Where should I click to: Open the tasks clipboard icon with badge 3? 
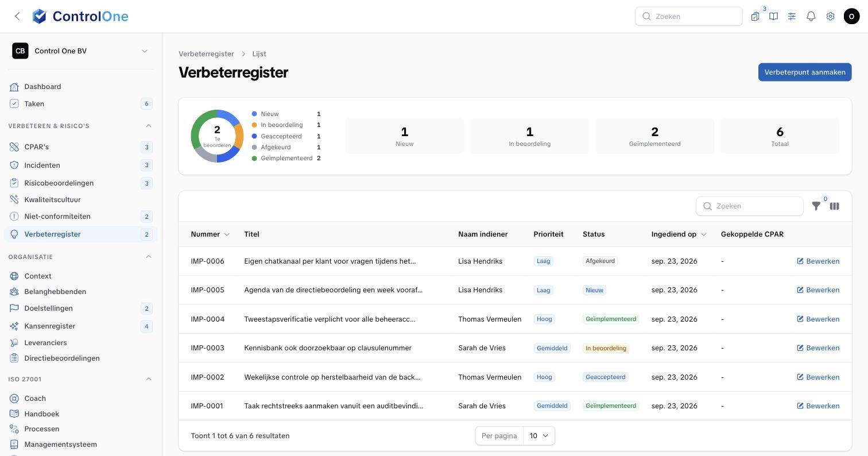coord(755,17)
